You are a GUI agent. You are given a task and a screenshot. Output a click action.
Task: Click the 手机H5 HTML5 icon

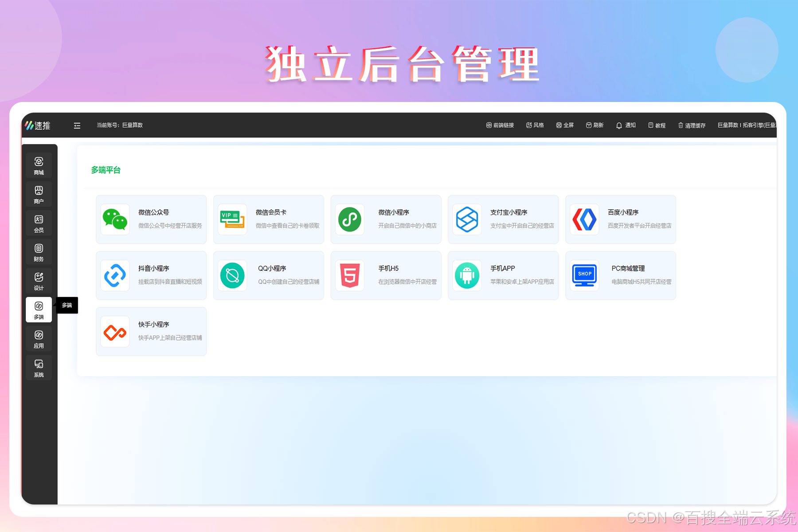click(350, 275)
